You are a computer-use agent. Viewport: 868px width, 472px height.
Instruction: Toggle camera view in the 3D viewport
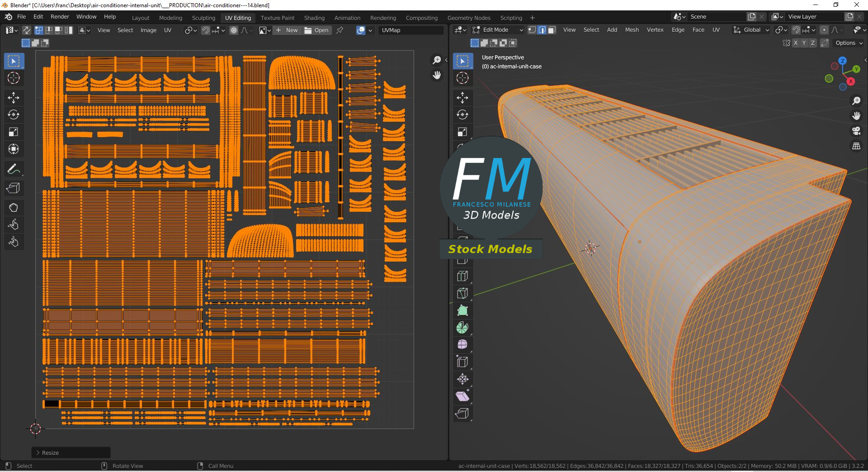click(x=856, y=131)
